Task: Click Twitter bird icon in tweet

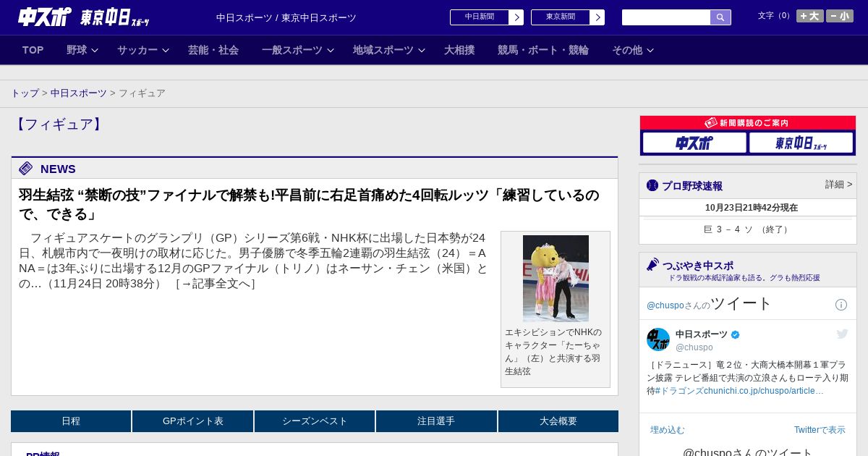Action: click(842, 334)
